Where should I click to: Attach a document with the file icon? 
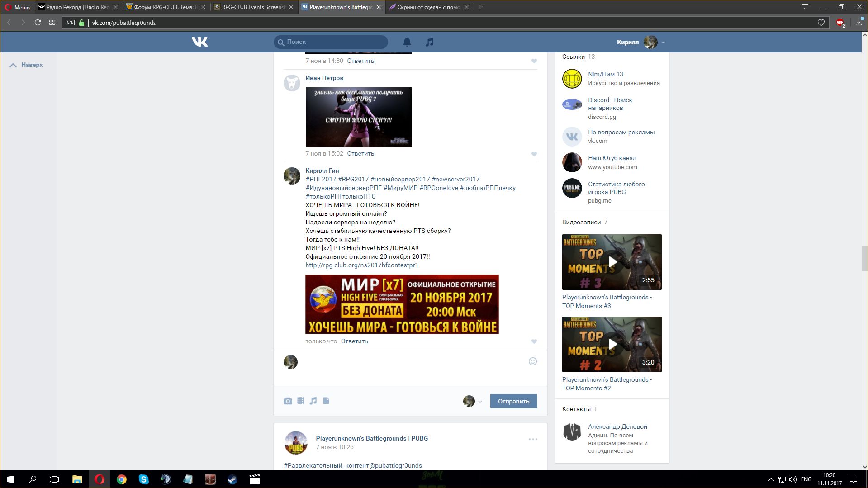click(x=326, y=401)
